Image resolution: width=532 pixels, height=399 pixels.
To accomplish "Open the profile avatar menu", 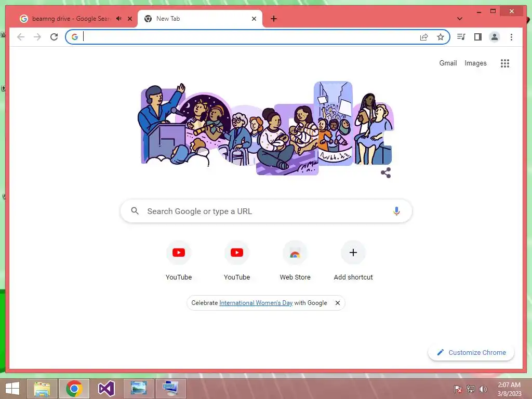I will [x=495, y=37].
